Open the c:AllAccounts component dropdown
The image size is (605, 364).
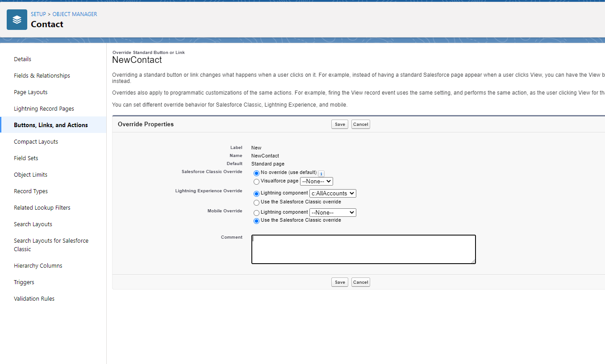333,194
